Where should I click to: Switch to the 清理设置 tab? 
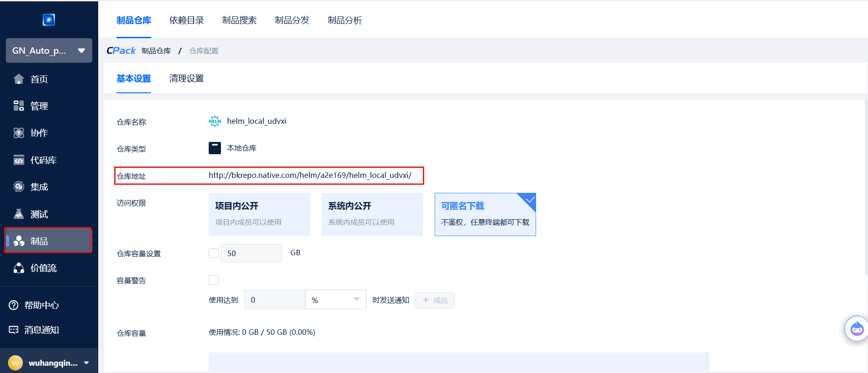tap(186, 79)
